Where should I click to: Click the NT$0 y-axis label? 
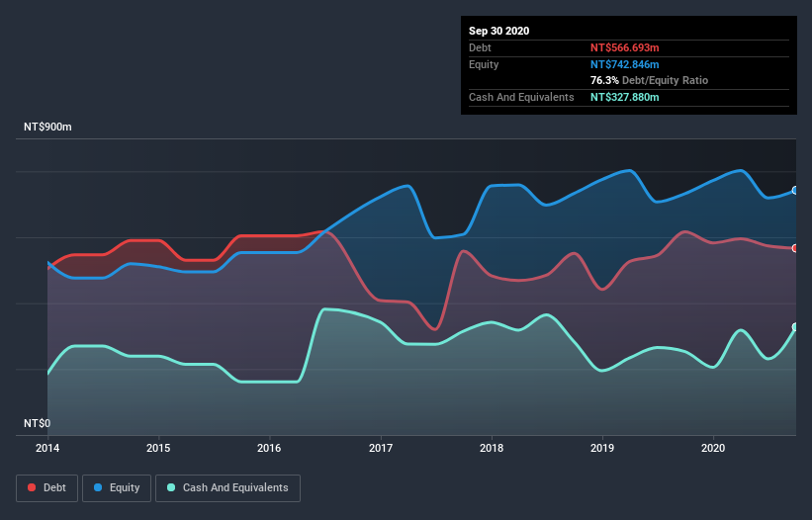(x=38, y=423)
